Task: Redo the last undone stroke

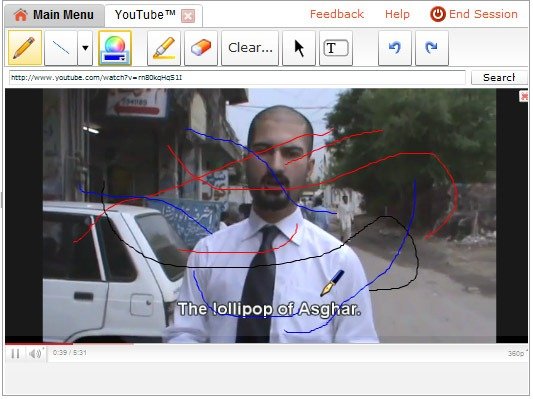Action: pyautogui.click(x=432, y=48)
